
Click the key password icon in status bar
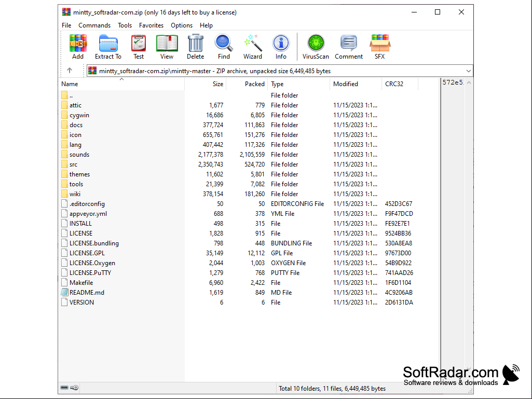[x=74, y=388]
